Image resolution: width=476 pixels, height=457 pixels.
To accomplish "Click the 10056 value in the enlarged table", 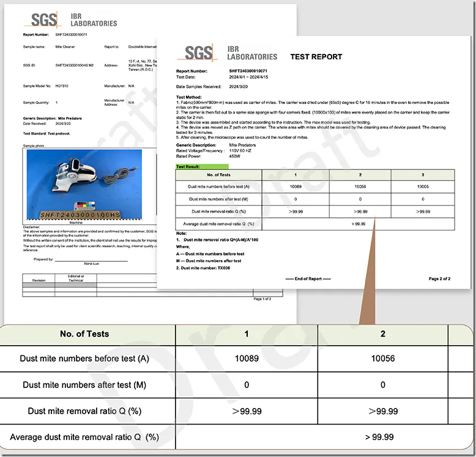I will [x=382, y=359].
